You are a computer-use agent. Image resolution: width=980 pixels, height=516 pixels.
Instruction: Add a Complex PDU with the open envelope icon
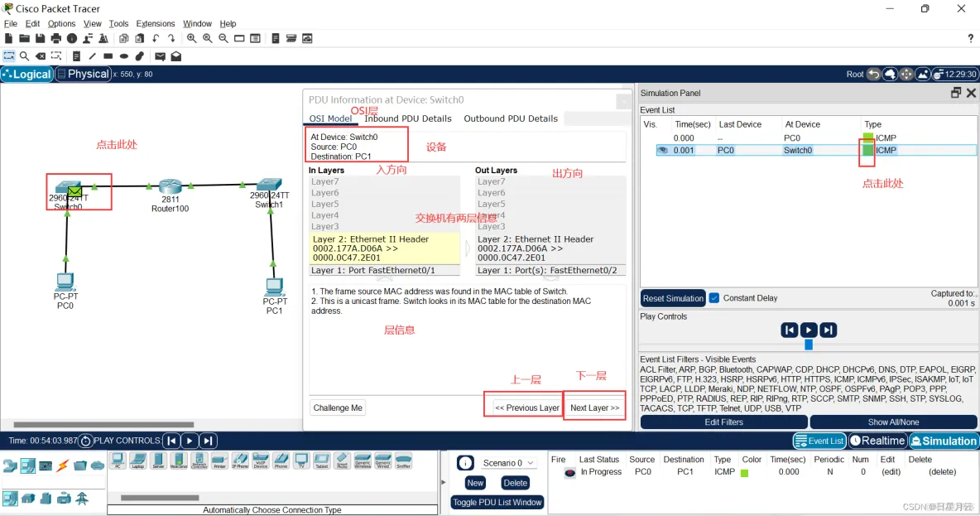pyautogui.click(x=176, y=56)
